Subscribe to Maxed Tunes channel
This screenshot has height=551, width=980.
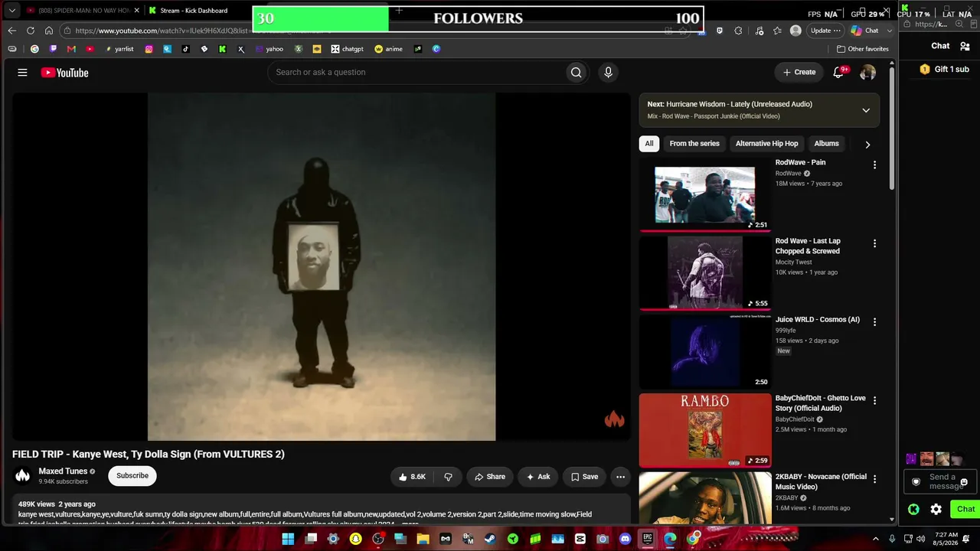tap(132, 476)
